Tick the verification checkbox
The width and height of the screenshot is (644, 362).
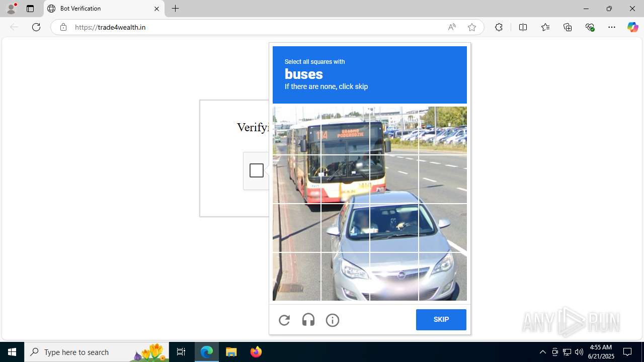[257, 170]
